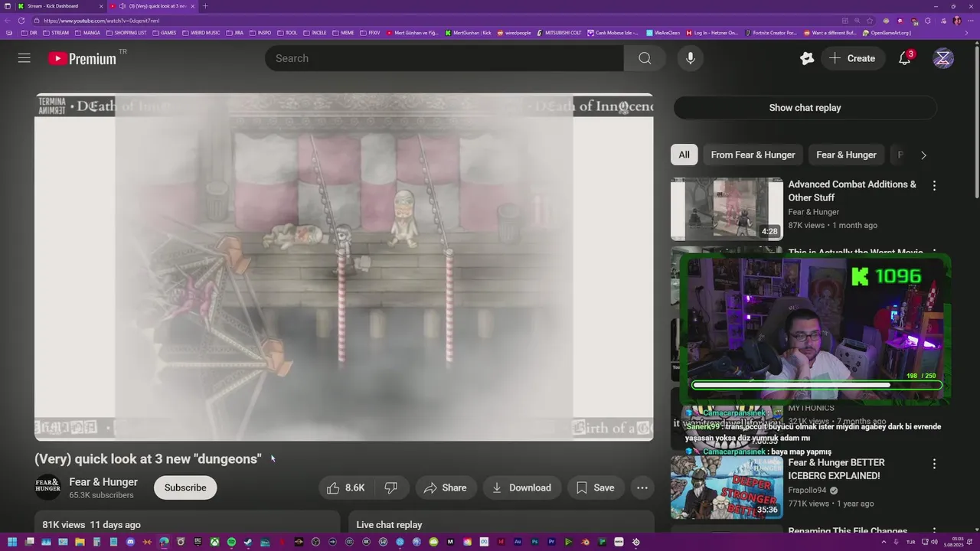Image resolution: width=980 pixels, height=551 pixels.
Task: Open Xbox app from the taskbar
Action: point(214,542)
